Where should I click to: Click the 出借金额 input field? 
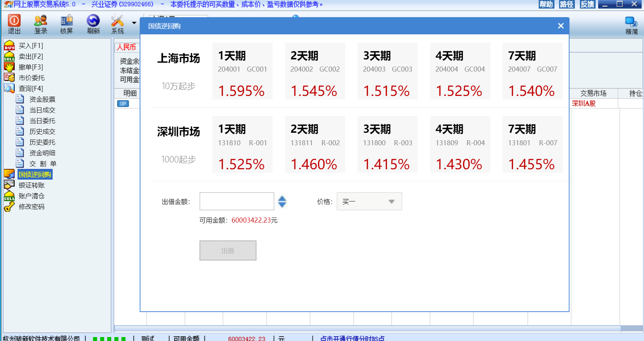pyautogui.click(x=236, y=201)
